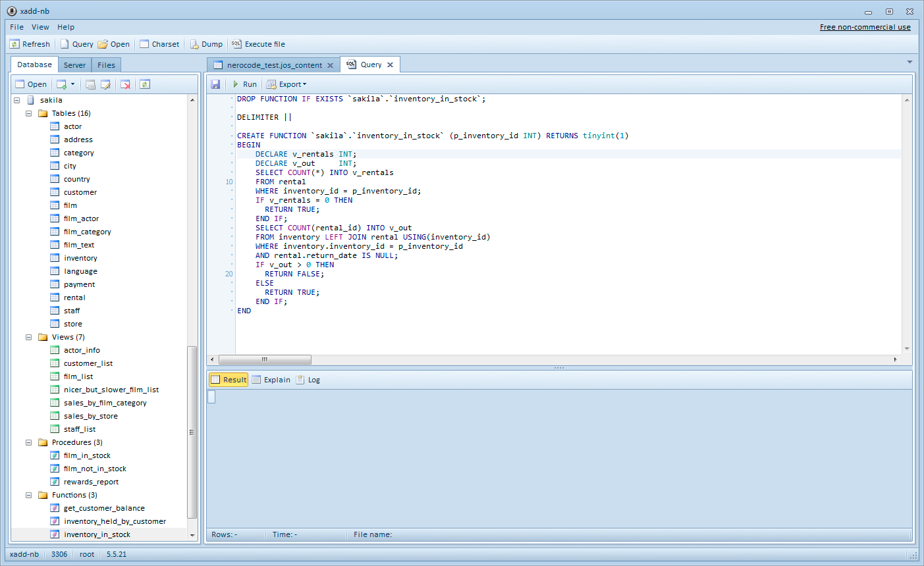
Task: Open the View menu
Action: 40,27
